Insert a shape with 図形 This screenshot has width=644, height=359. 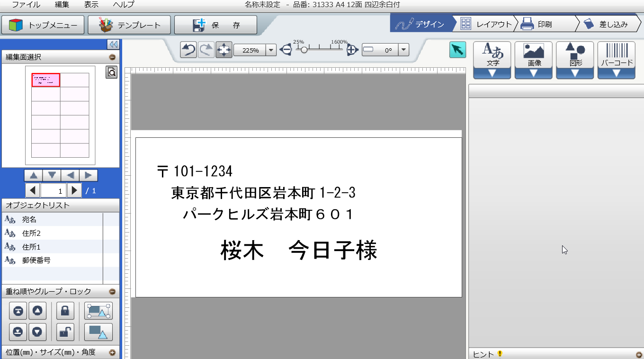click(x=575, y=55)
